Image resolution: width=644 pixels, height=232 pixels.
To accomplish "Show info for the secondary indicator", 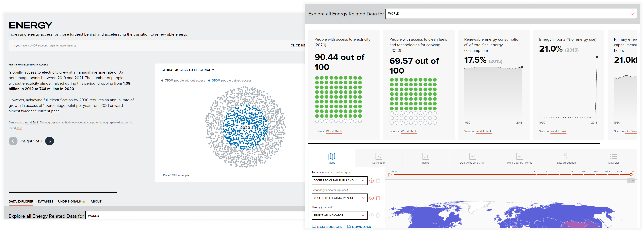I will (x=372, y=198).
